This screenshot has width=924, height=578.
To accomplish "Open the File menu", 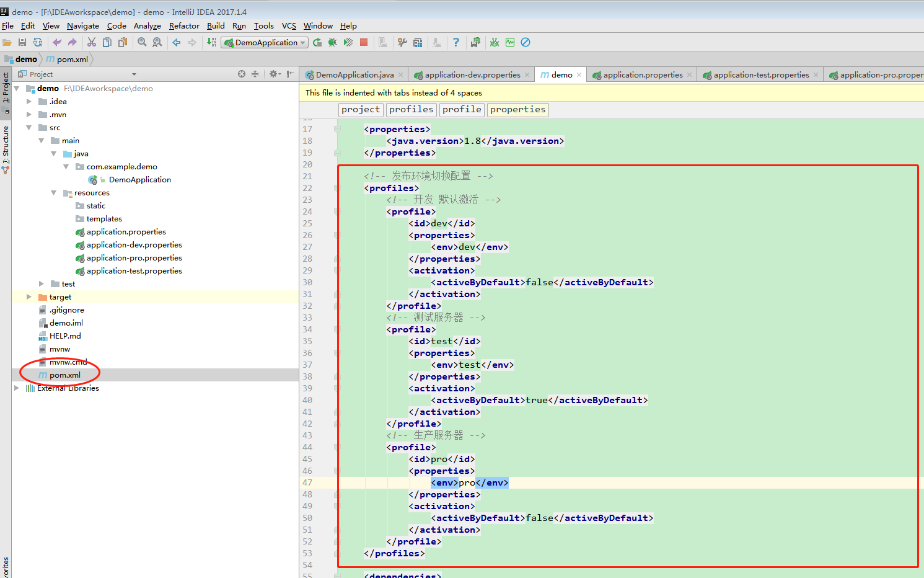I will pyautogui.click(x=7, y=25).
